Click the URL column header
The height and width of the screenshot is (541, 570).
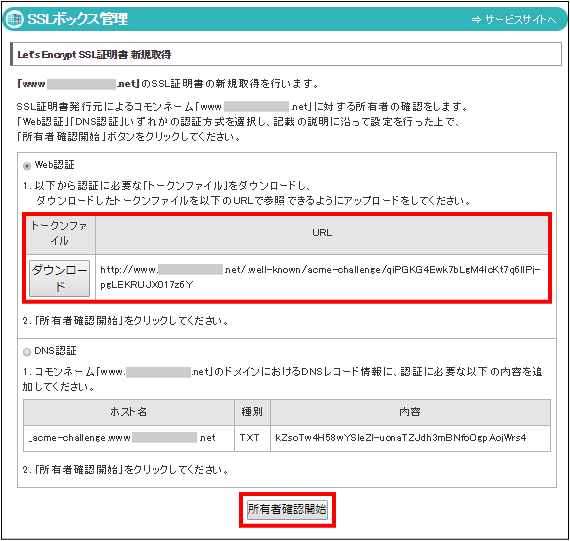click(x=322, y=233)
